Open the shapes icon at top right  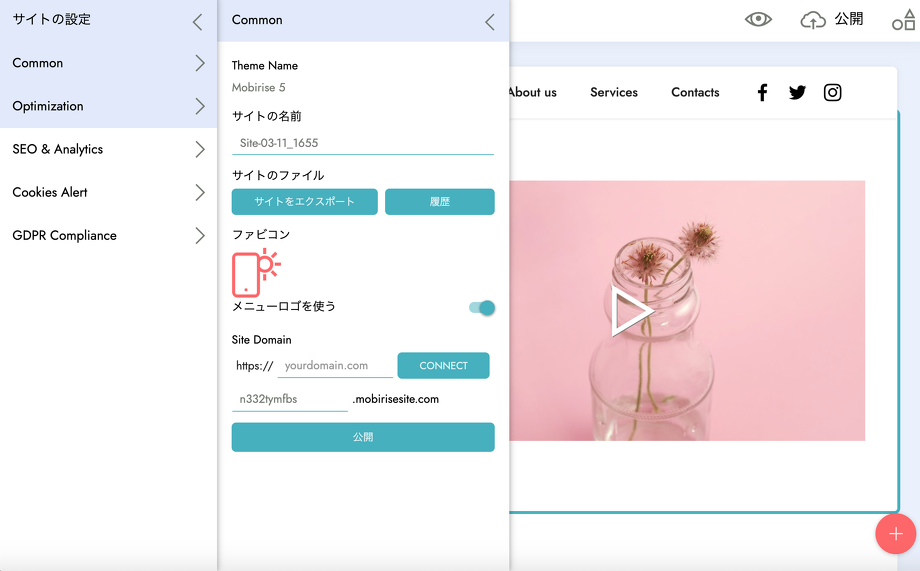tap(903, 20)
